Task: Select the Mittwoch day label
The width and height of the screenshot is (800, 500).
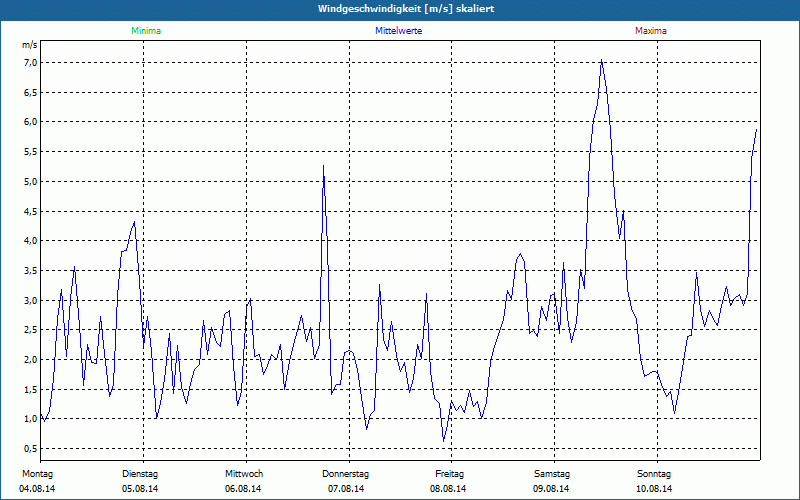Action: [x=243, y=473]
